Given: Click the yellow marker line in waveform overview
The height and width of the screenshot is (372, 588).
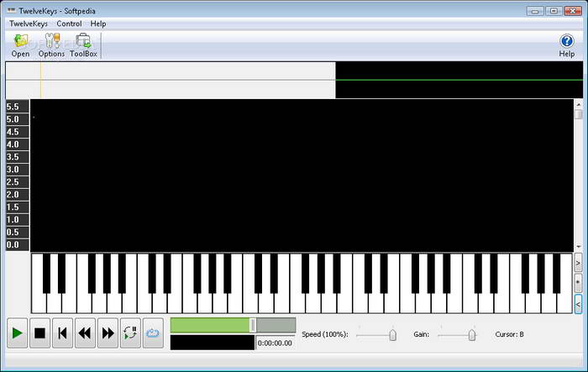Looking at the screenshot, I should coord(41,80).
